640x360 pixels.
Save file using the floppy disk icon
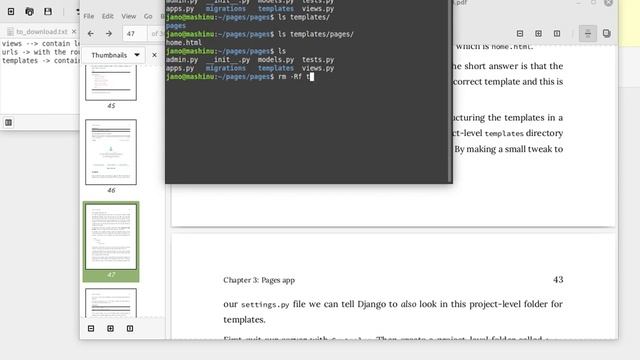48,11
